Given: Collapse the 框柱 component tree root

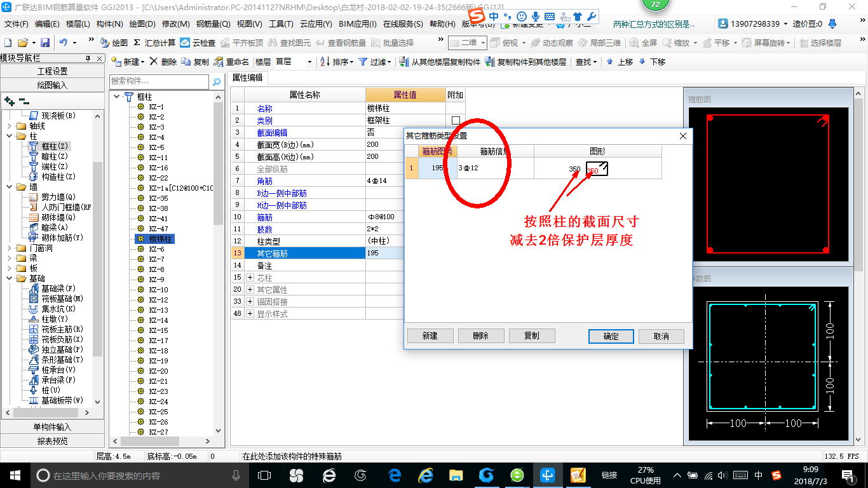Looking at the screenshot, I should 117,97.
